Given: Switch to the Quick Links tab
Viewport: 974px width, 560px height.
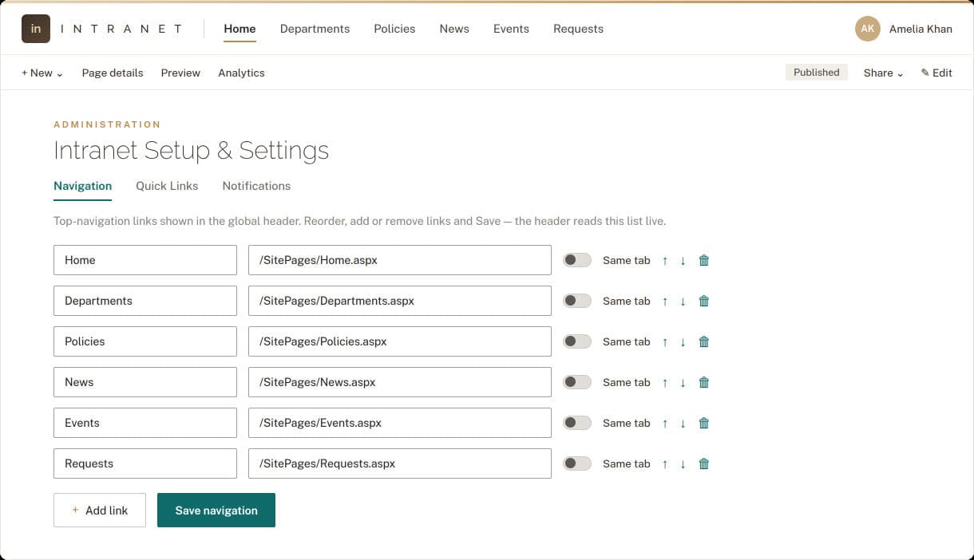Looking at the screenshot, I should coord(167,186).
